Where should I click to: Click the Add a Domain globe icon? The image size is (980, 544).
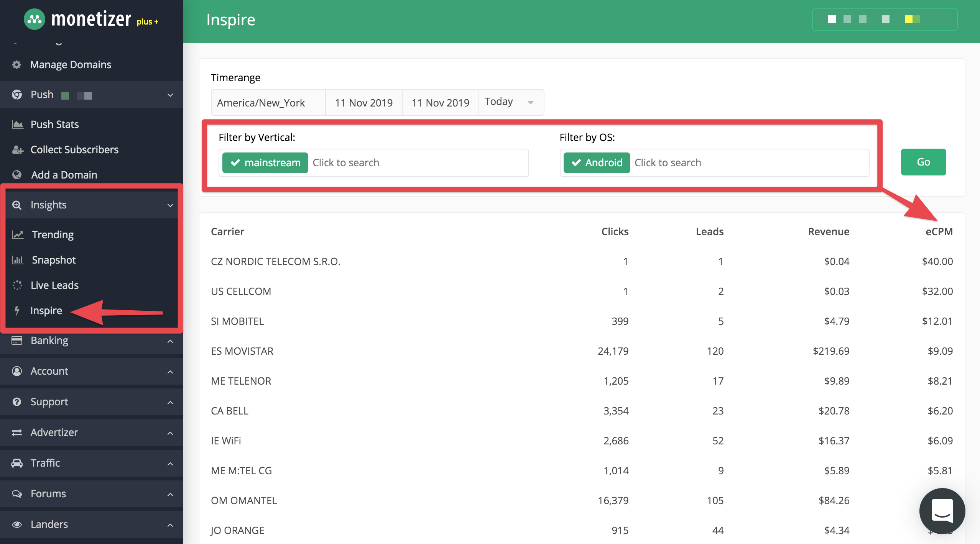[17, 175]
